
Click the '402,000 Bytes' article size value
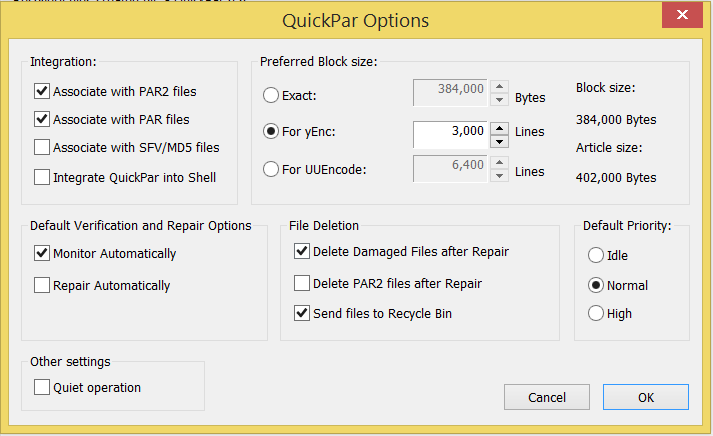pyautogui.click(x=616, y=178)
